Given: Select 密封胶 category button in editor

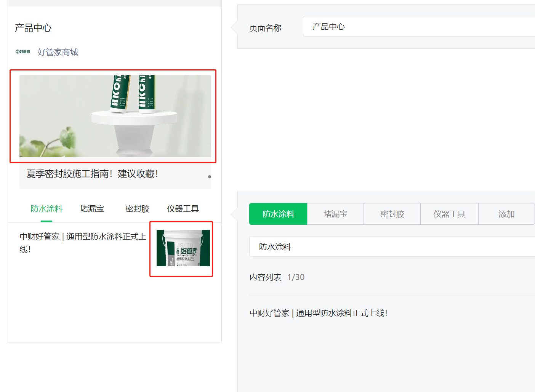Looking at the screenshot, I should tap(392, 214).
